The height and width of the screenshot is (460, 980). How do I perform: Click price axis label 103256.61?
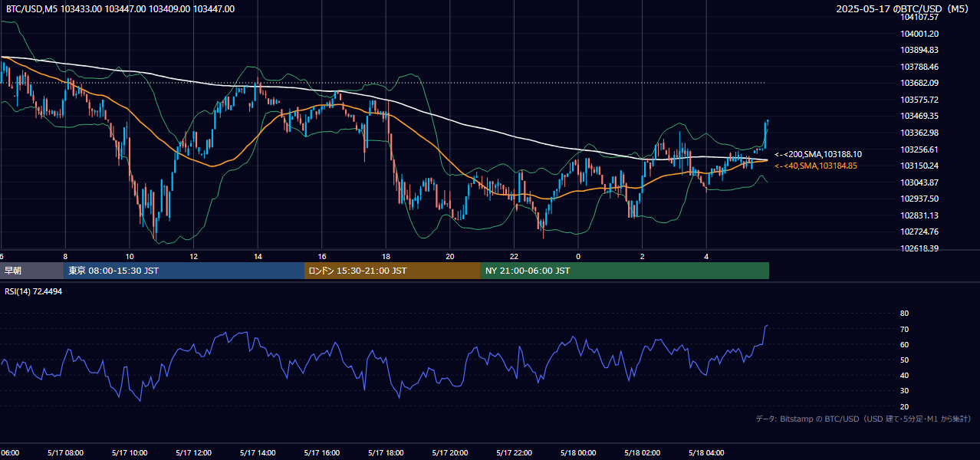pos(919,149)
